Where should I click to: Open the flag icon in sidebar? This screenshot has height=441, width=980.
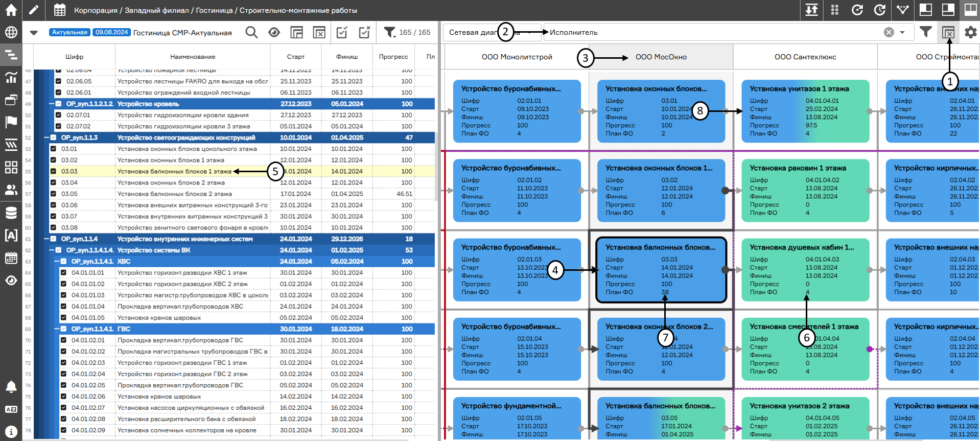(x=11, y=122)
